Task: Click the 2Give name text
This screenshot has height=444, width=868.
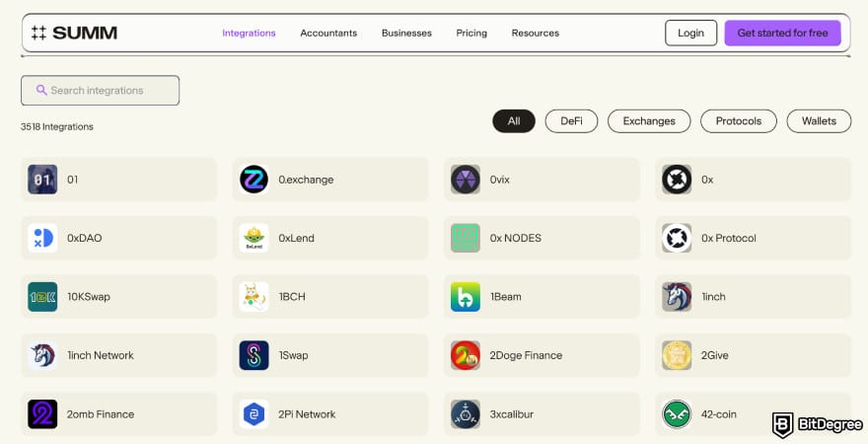Action: [x=715, y=356]
